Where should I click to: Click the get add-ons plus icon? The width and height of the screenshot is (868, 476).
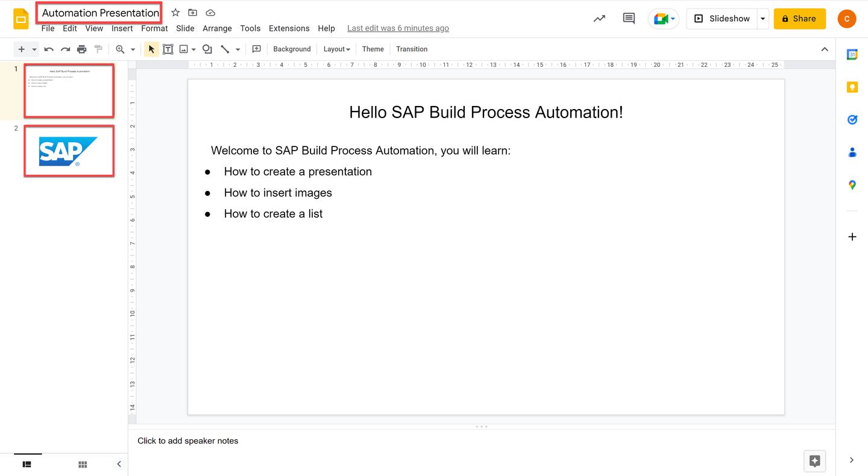(x=852, y=237)
